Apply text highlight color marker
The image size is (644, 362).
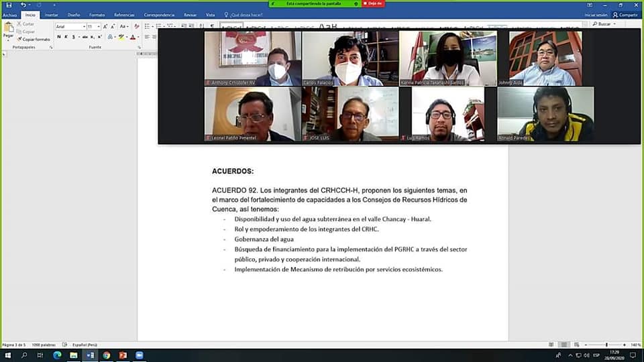[x=121, y=37]
